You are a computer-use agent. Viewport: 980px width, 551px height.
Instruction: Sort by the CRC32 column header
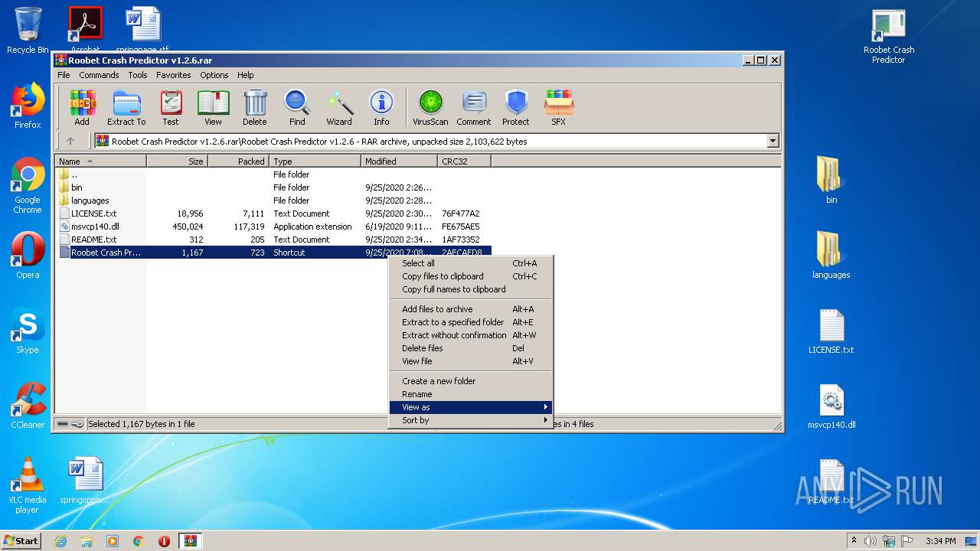(x=464, y=161)
